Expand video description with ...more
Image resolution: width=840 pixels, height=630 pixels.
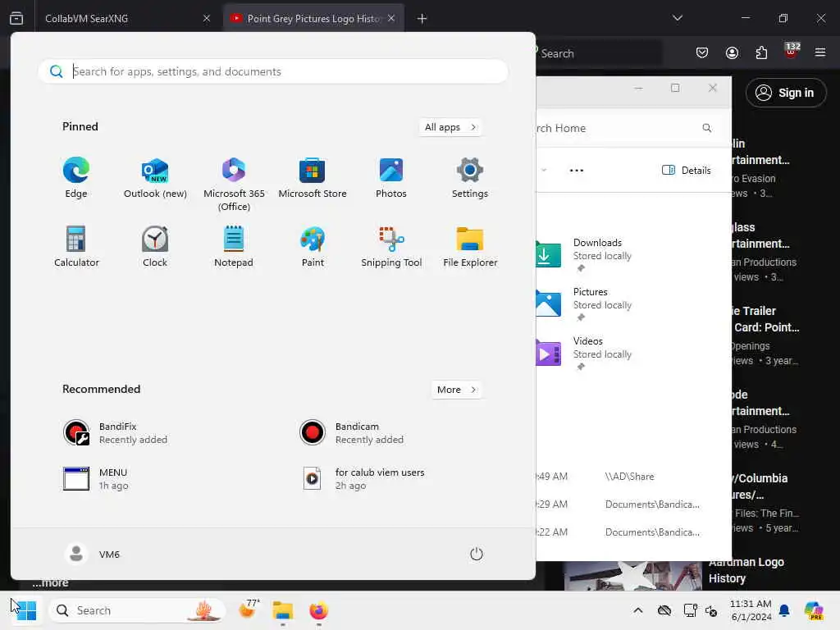(50, 584)
